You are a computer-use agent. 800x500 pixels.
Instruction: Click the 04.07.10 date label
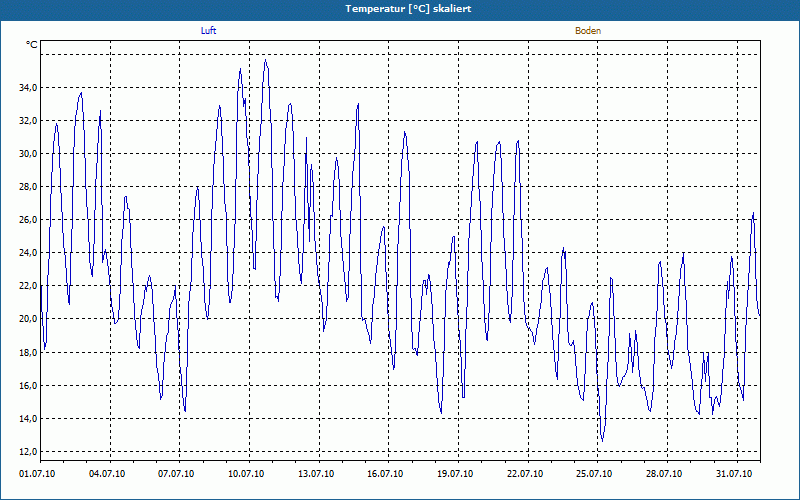pos(107,474)
